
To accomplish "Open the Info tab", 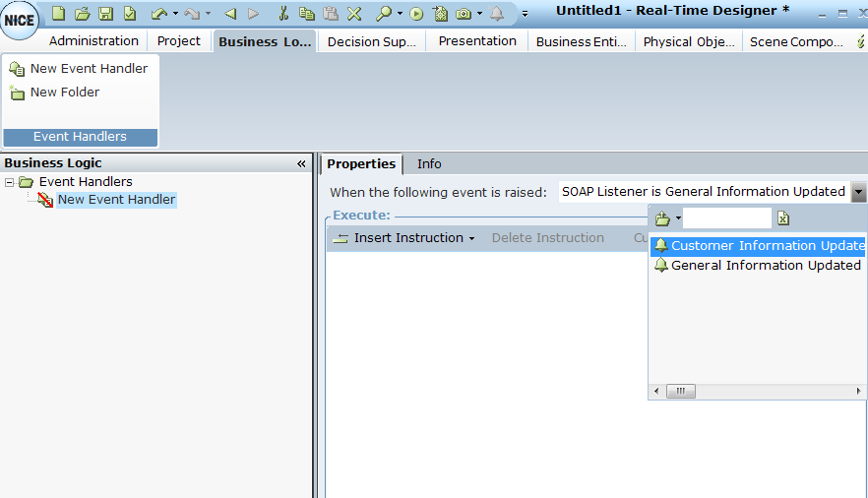I will pos(429,164).
